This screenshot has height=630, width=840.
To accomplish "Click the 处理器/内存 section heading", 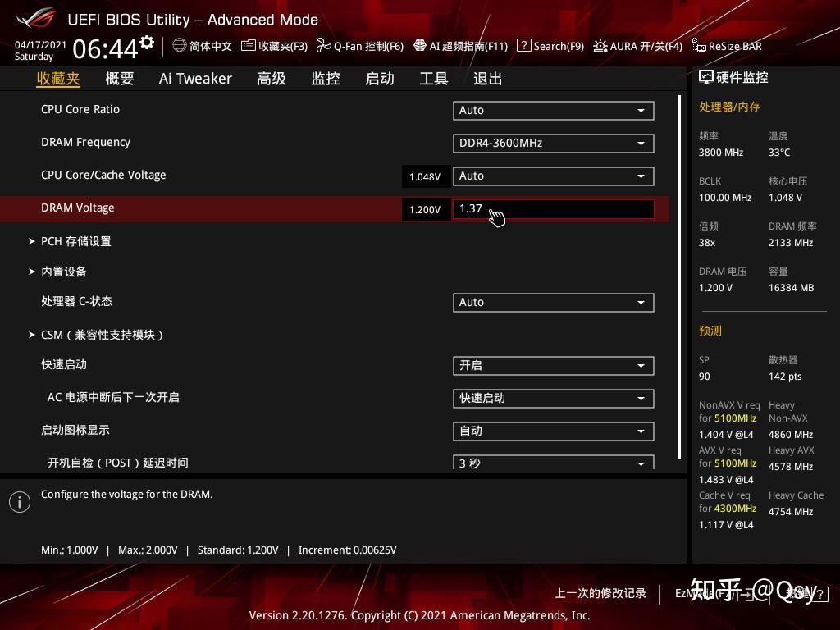I will (729, 107).
